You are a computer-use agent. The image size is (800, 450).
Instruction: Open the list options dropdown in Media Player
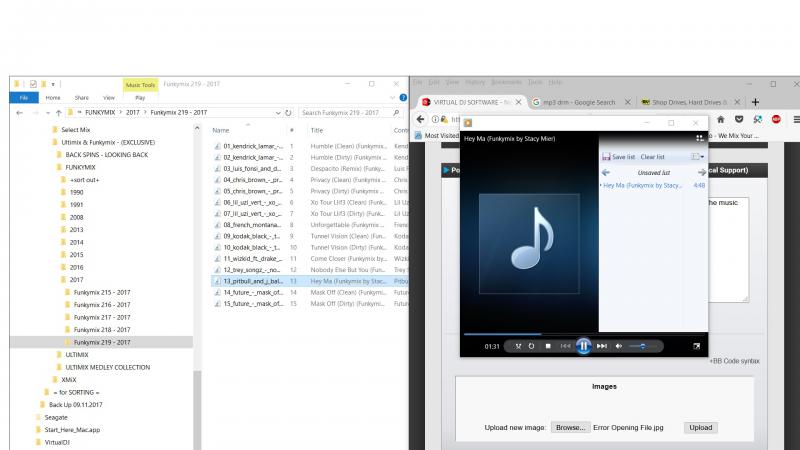coord(697,157)
